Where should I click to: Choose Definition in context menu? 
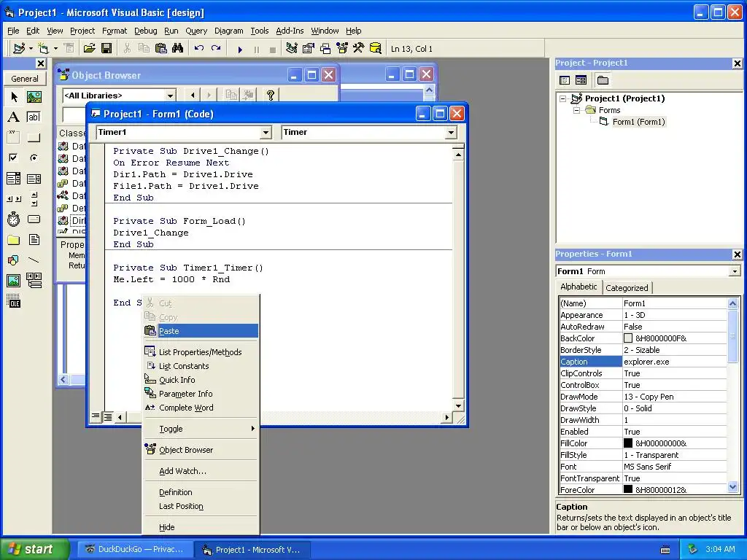coord(201,492)
